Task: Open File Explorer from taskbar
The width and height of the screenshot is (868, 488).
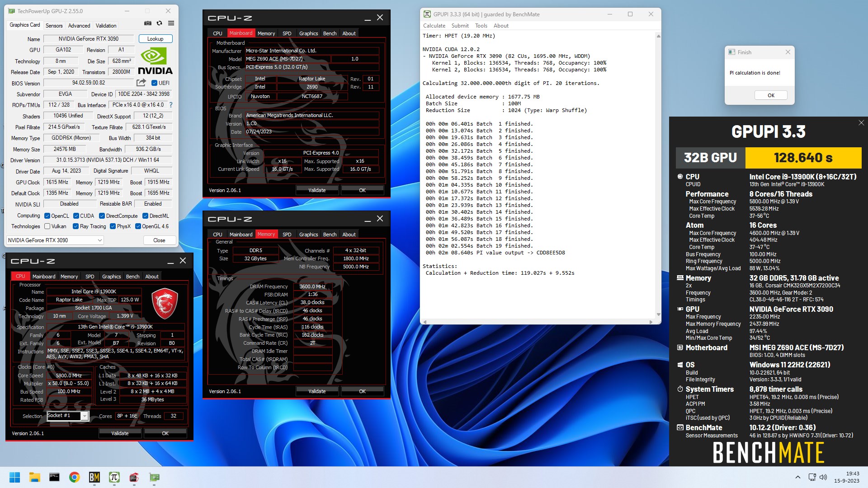Action: click(34, 477)
